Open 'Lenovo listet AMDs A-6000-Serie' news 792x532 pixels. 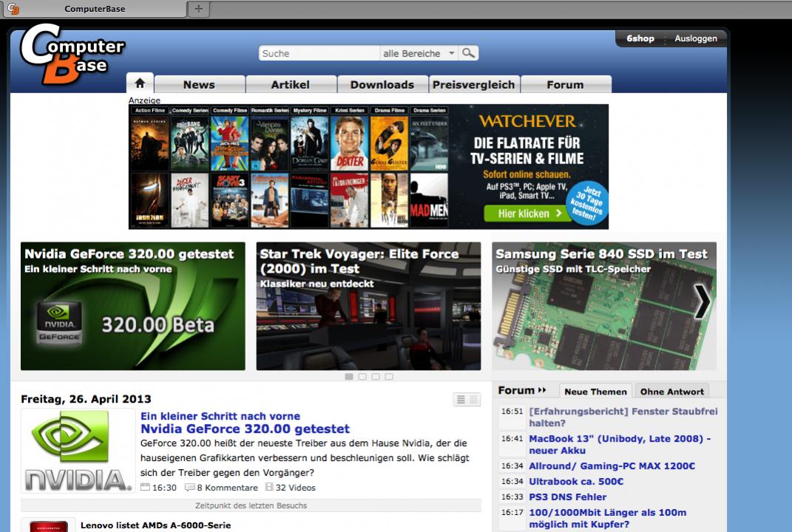pos(155,525)
